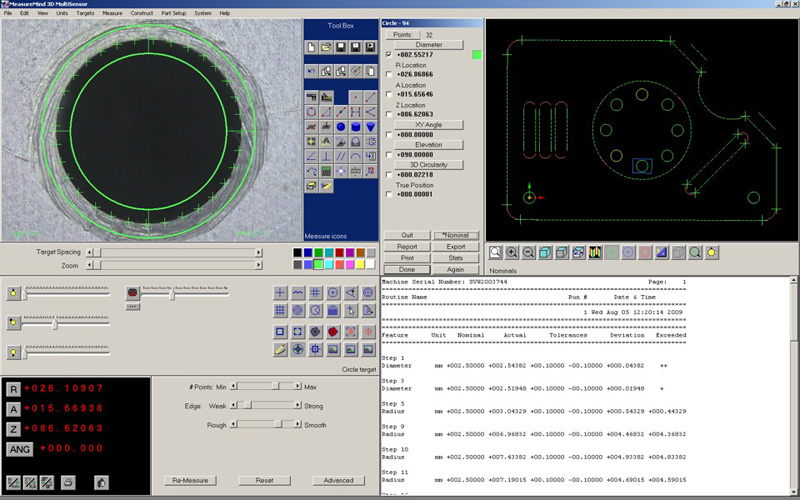This screenshot has height=500, width=800.
Task: Open the Construct menu
Action: coord(142,13)
